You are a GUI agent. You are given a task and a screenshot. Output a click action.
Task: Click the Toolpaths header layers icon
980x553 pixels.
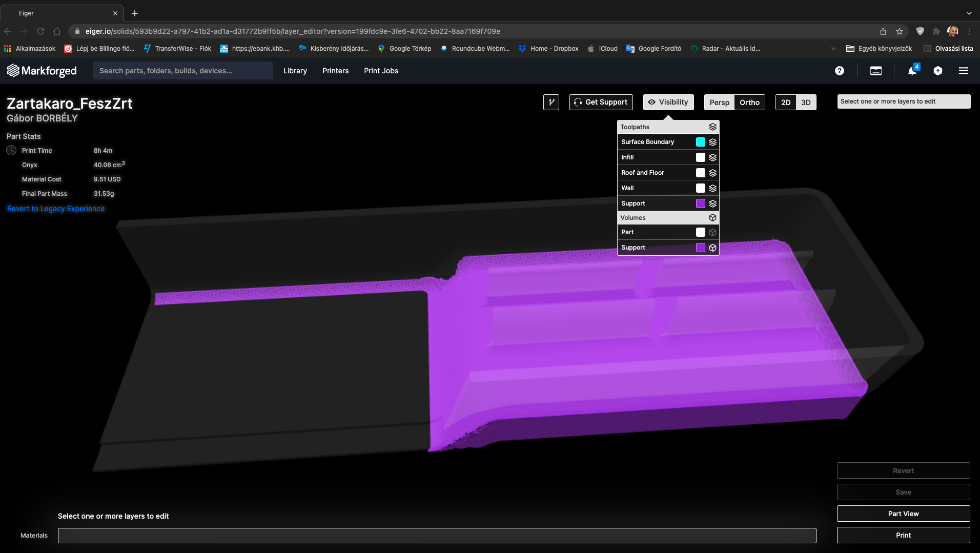(x=712, y=127)
